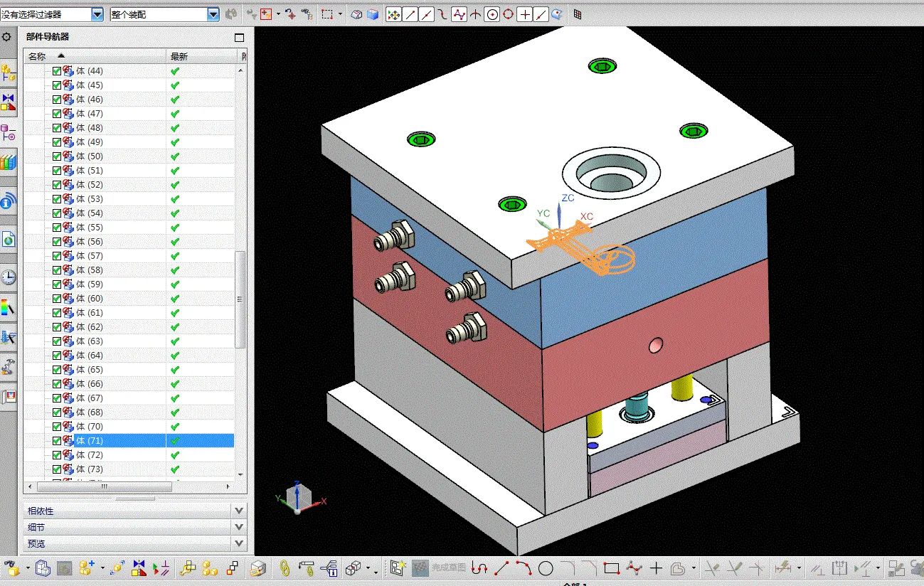
Task: Click the navigator settings gear icon
Action: coord(8,37)
